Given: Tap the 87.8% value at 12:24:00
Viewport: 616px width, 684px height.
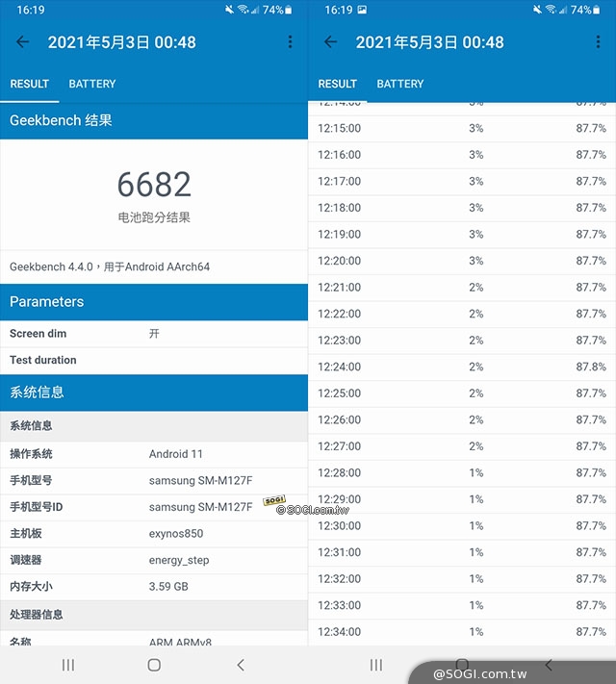Looking at the screenshot, I should [591, 367].
